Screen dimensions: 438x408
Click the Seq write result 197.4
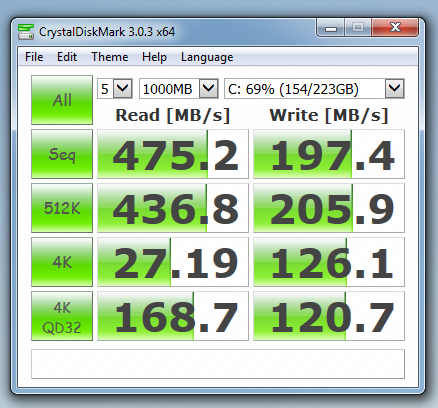pyautogui.click(x=329, y=154)
